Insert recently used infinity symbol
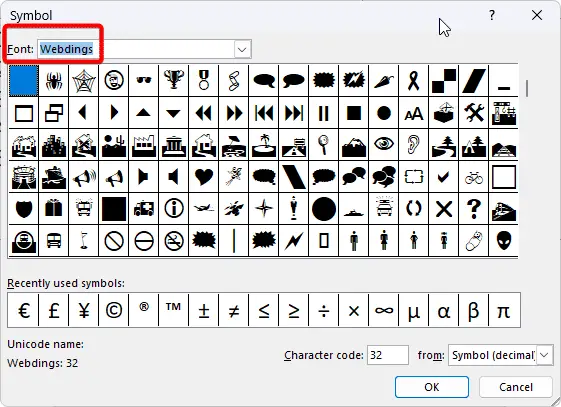Viewport: 561px width, 407px height. (384, 310)
